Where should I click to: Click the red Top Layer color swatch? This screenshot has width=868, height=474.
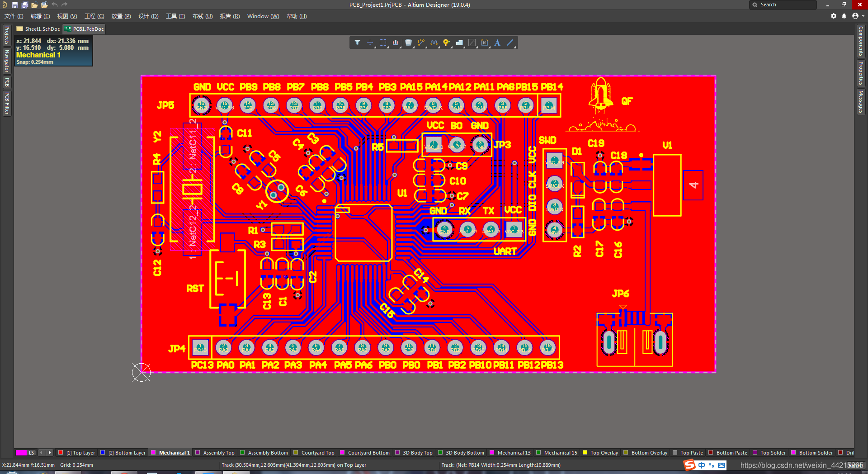coord(61,452)
